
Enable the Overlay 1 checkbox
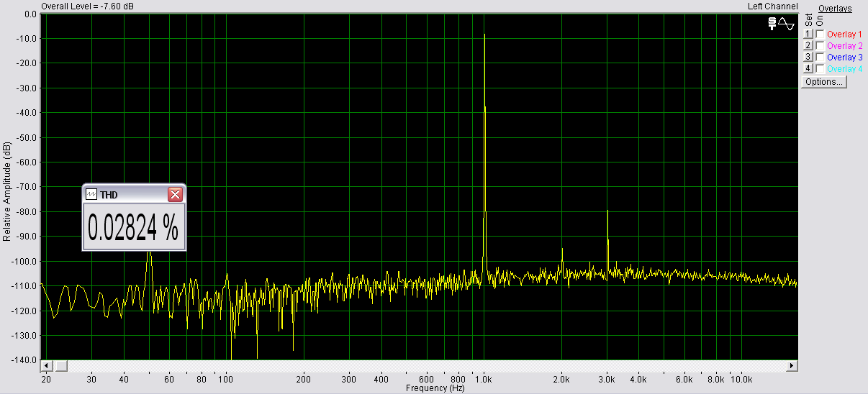[x=820, y=35]
